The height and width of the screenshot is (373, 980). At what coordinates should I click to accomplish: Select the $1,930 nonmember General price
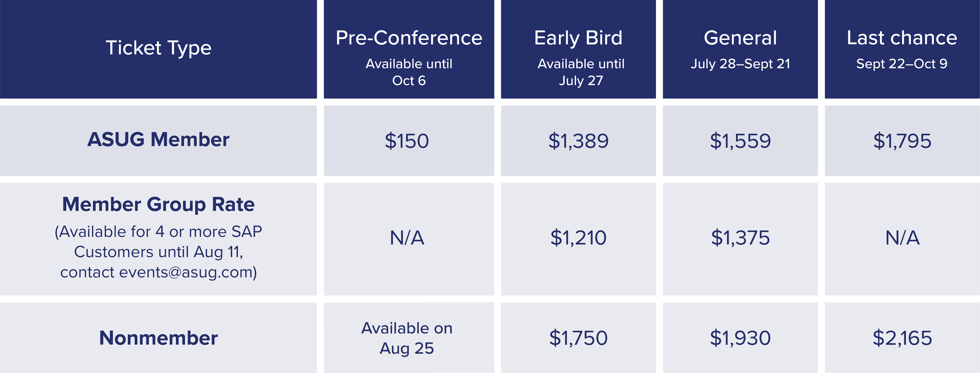740,338
